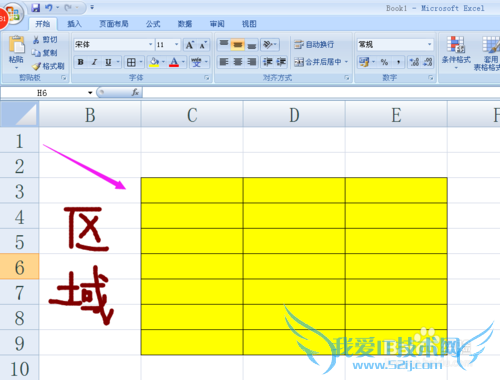Align text to the bottom
500x380 pixels.
[252, 44]
